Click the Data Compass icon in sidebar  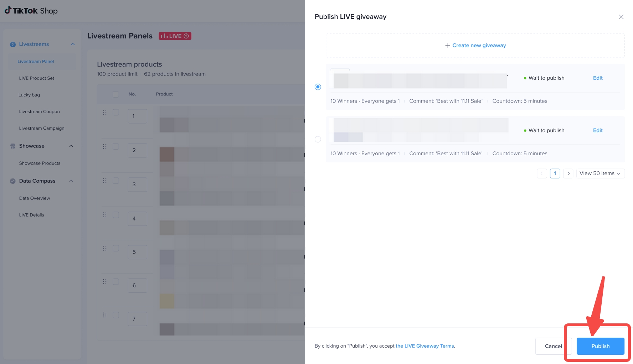pyautogui.click(x=13, y=181)
